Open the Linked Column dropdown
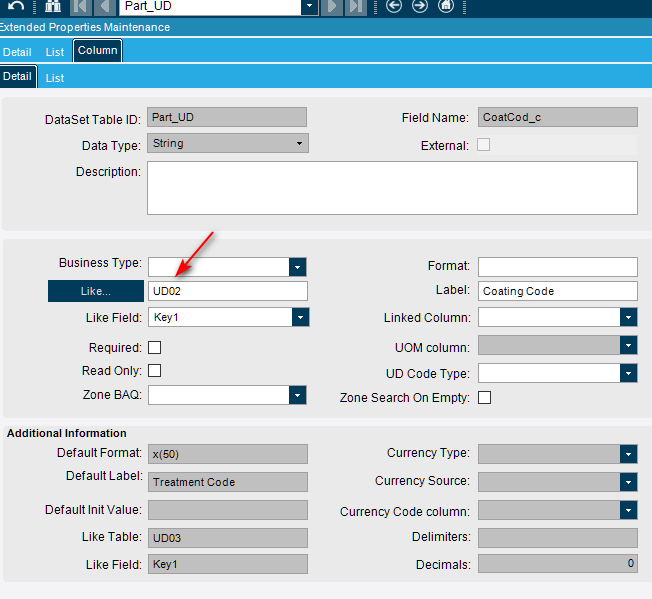652x599 pixels. (628, 317)
